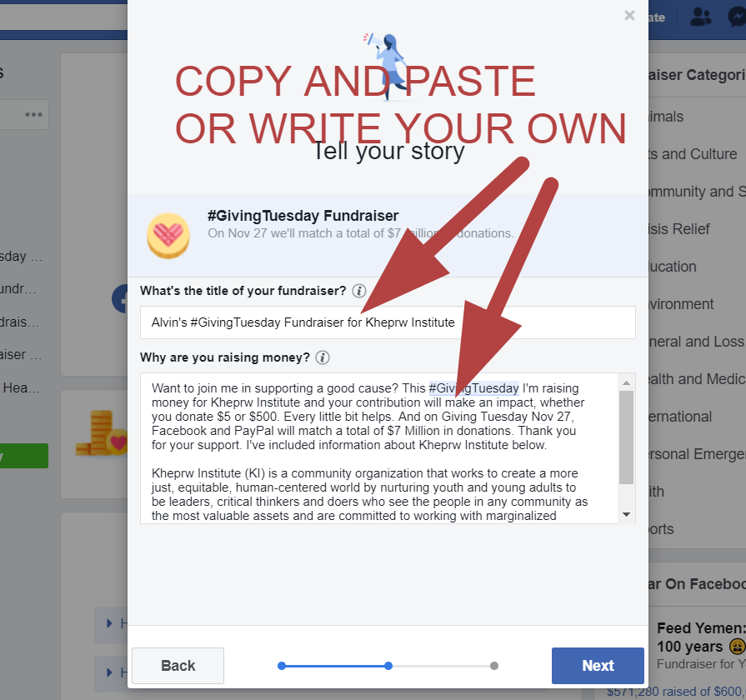Click the three-dot options icon on the background page
This screenshot has height=700, width=746.
point(34,115)
